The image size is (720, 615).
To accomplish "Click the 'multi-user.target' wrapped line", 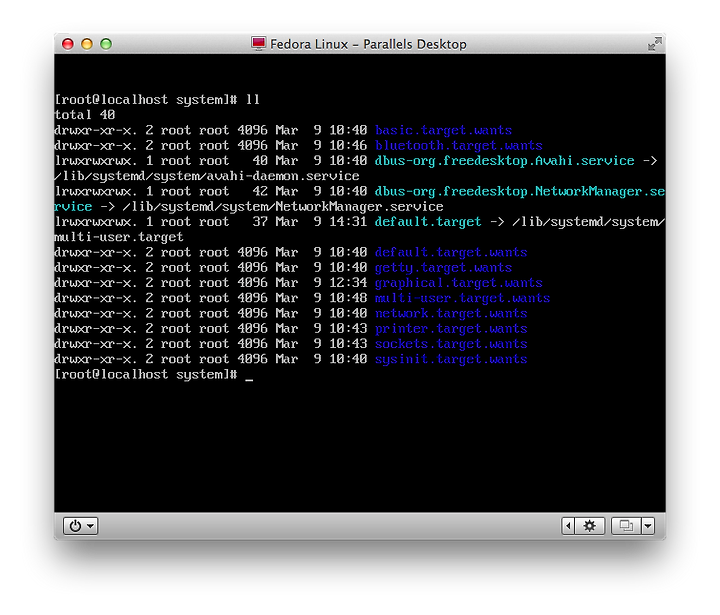I will coord(119,237).
